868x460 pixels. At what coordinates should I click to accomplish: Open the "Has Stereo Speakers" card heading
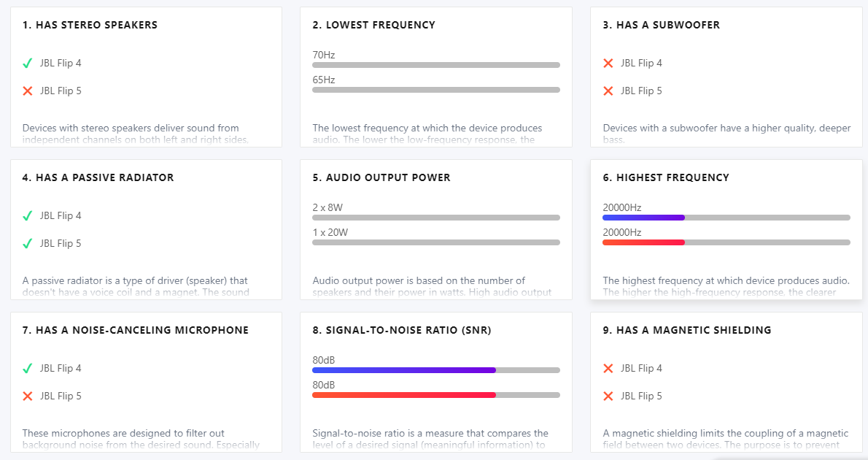click(x=90, y=25)
